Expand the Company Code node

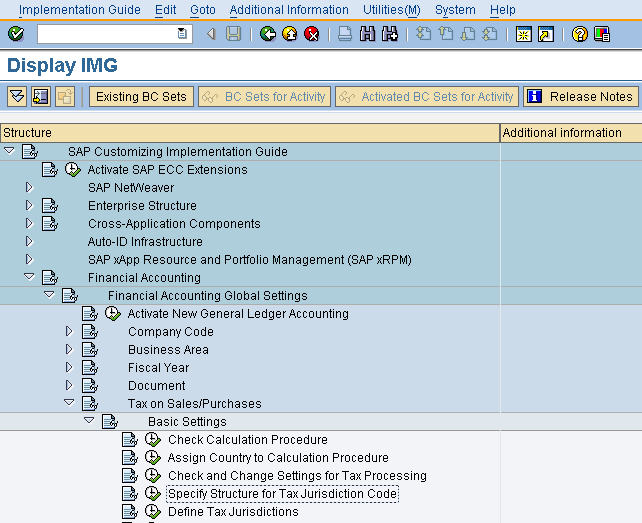69,331
